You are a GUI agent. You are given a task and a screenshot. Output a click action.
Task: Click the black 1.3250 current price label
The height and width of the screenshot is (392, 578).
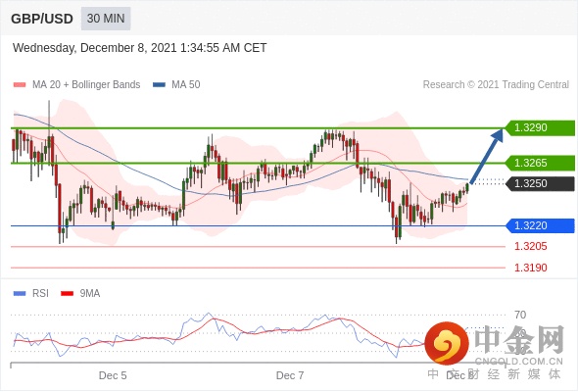pyautogui.click(x=540, y=183)
